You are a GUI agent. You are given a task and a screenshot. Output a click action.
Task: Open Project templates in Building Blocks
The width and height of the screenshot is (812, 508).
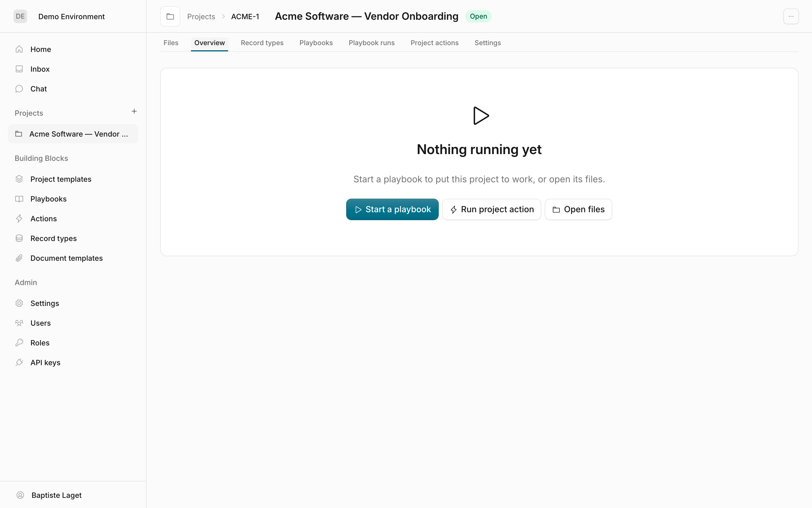pos(73,179)
